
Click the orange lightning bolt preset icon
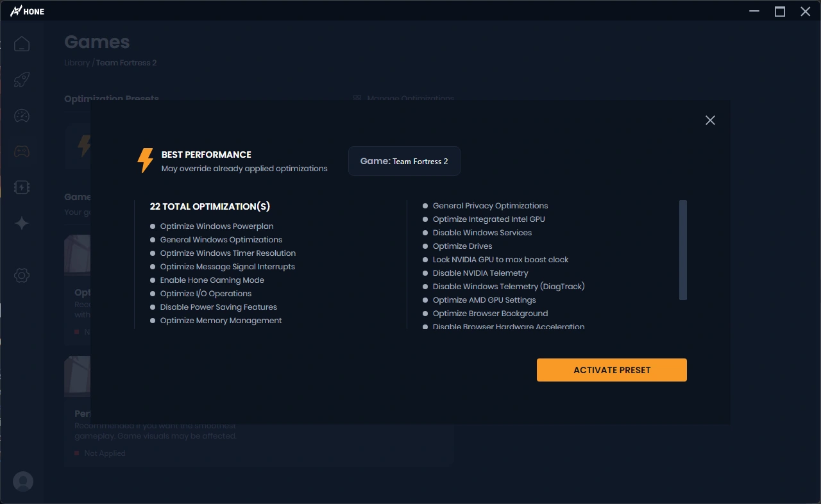146,160
